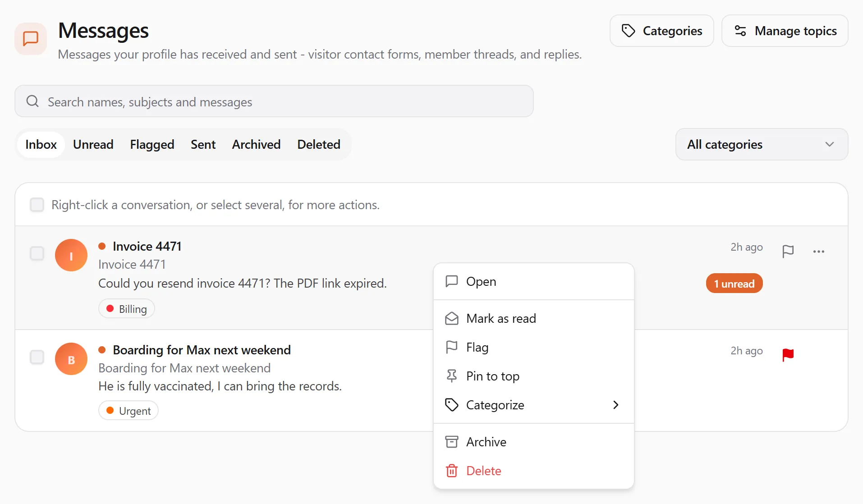This screenshot has height=504, width=863.
Task: Click the PDF link expired message preview
Action: pos(243,283)
